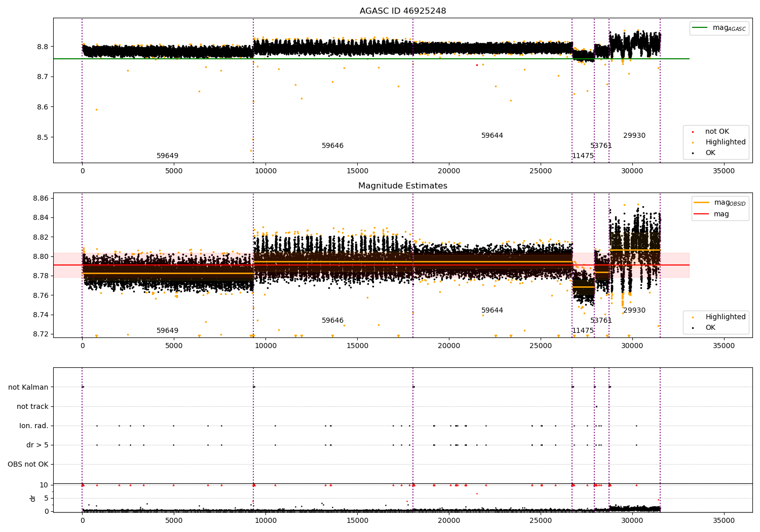Click the 8.5 y-axis tick label
The width and height of the screenshot is (760, 532).
[x=43, y=137]
